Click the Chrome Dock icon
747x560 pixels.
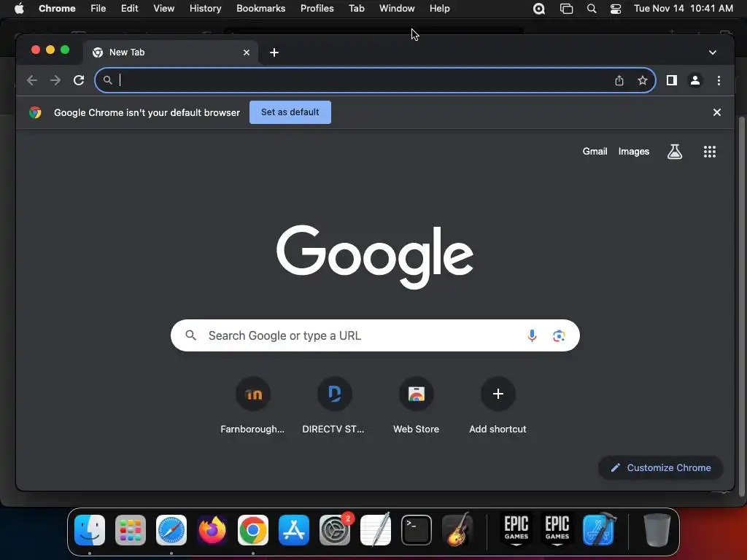click(253, 530)
